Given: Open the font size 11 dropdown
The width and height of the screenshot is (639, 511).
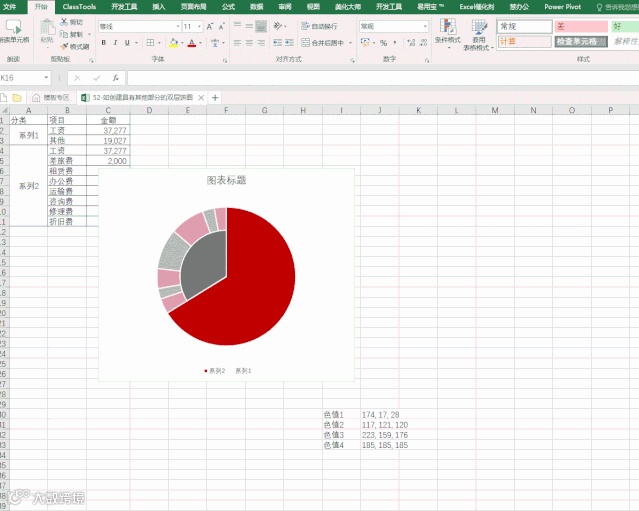Looking at the screenshot, I should 199,26.
